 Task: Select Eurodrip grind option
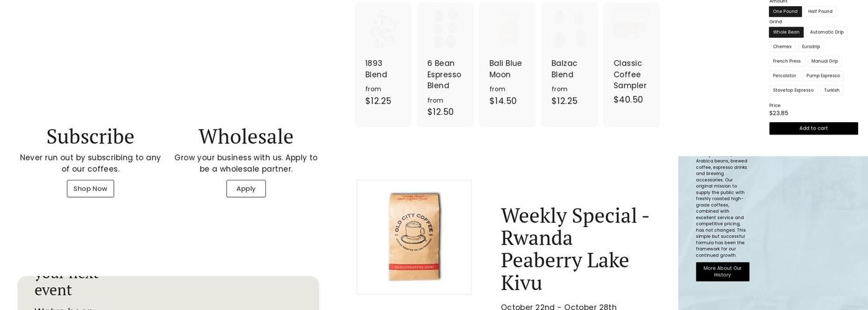pos(811,46)
